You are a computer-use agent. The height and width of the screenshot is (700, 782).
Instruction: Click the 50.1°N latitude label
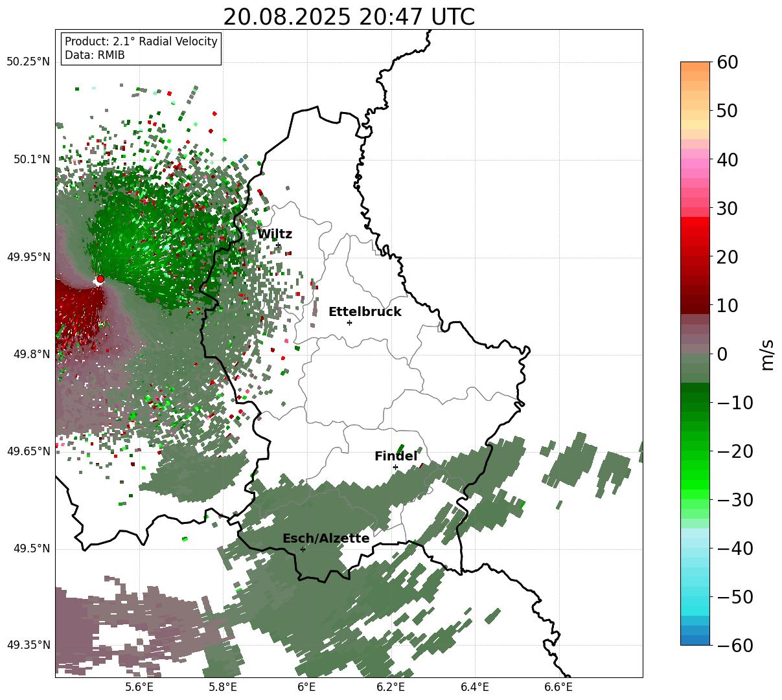(x=31, y=159)
